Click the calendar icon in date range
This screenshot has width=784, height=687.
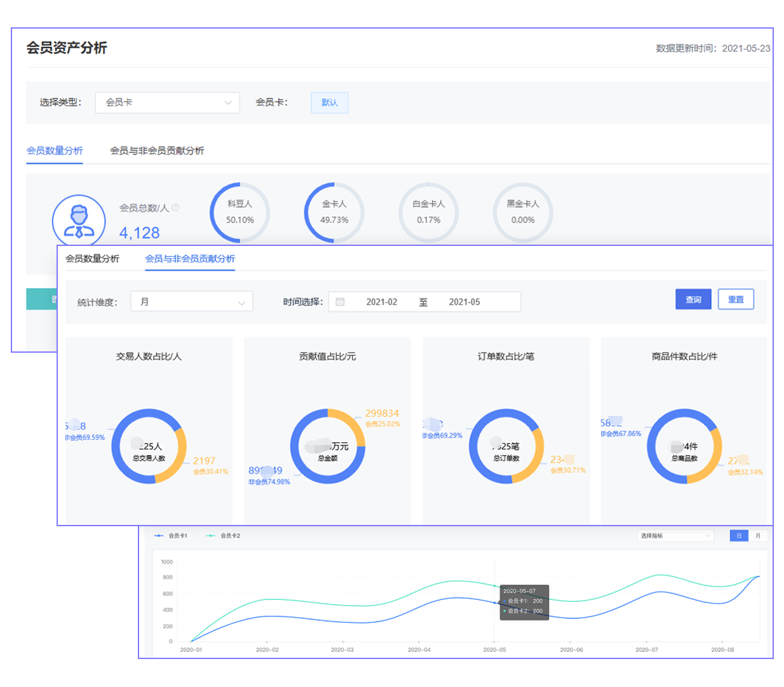click(340, 302)
